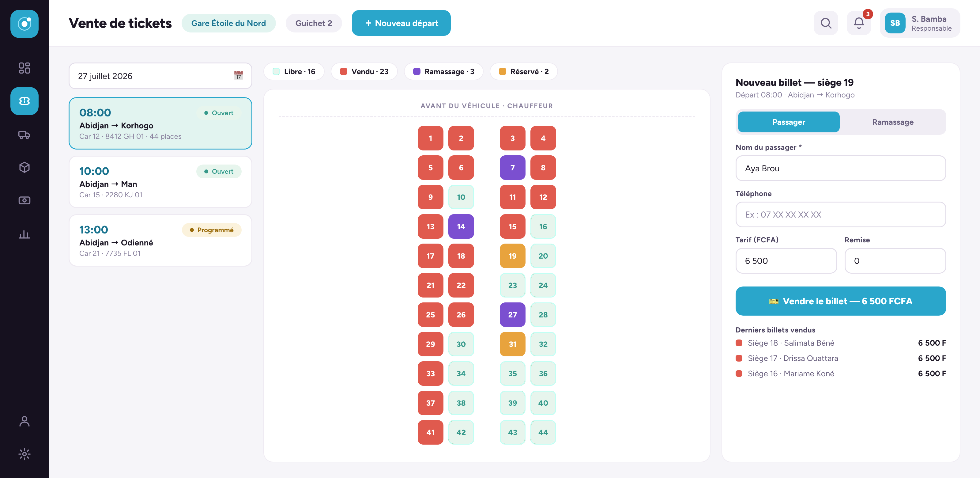Image resolution: width=980 pixels, height=478 pixels.
Task: Open the notifications bell
Action: point(859,23)
